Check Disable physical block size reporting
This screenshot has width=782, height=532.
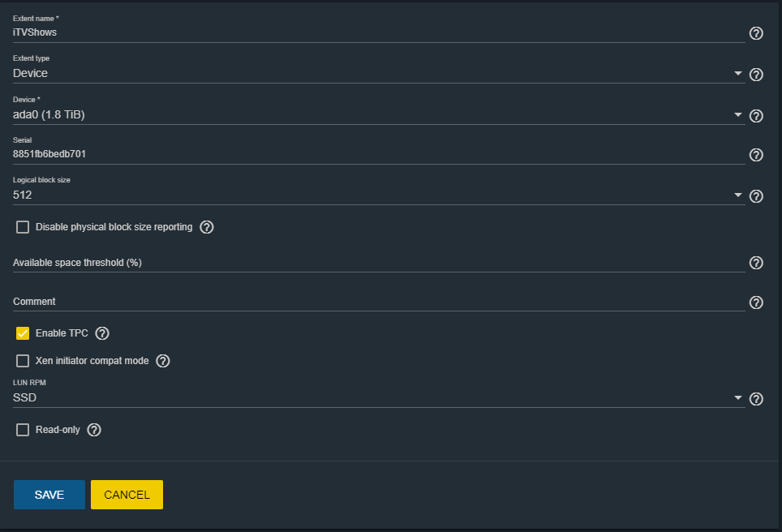point(23,227)
